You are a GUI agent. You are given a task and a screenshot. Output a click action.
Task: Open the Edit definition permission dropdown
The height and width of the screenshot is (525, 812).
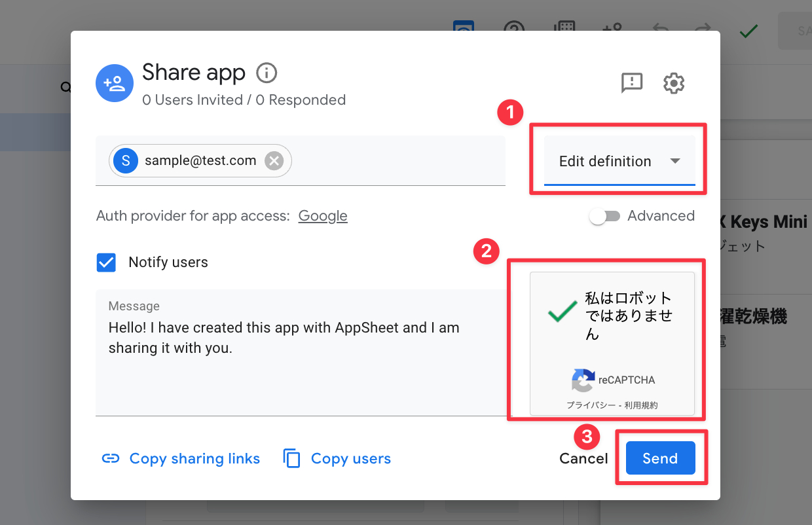[619, 161]
